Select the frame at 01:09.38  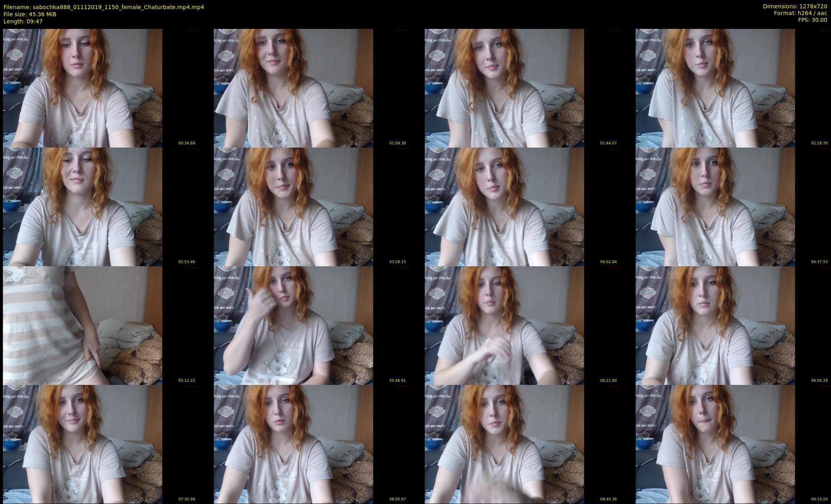point(293,88)
